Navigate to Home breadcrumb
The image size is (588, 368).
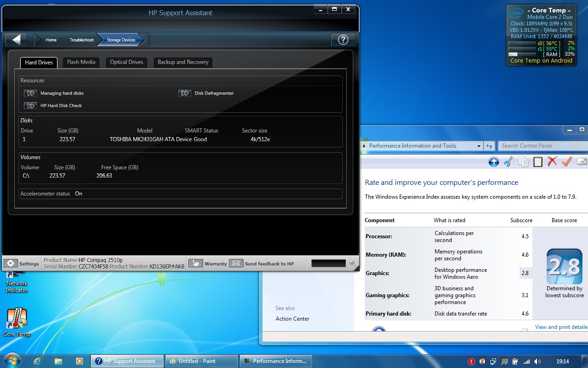pos(51,40)
